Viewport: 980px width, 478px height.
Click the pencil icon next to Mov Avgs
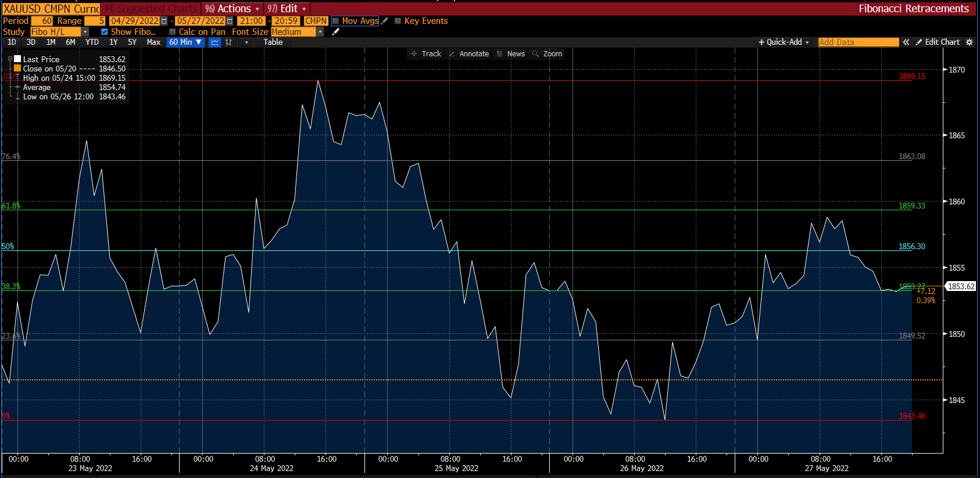pyautogui.click(x=385, y=21)
